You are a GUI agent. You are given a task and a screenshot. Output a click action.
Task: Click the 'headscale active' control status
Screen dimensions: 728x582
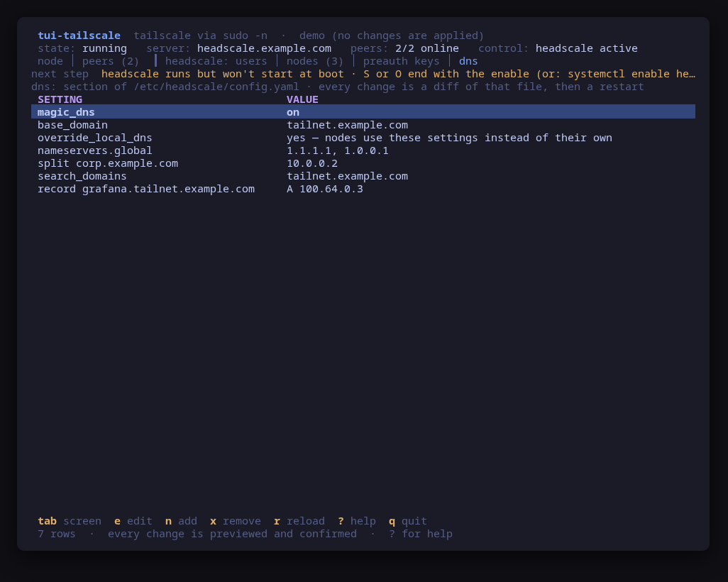click(586, 48)
